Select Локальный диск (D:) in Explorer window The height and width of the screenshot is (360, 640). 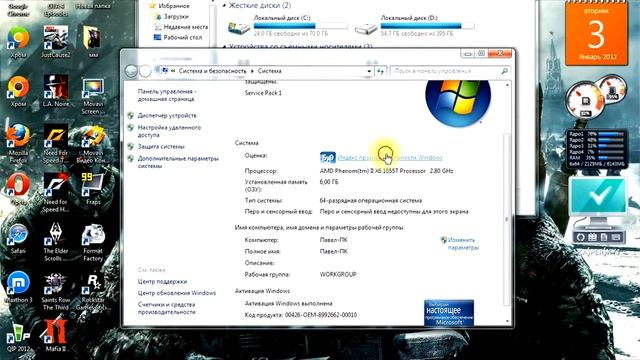click(x=415, y=27)
